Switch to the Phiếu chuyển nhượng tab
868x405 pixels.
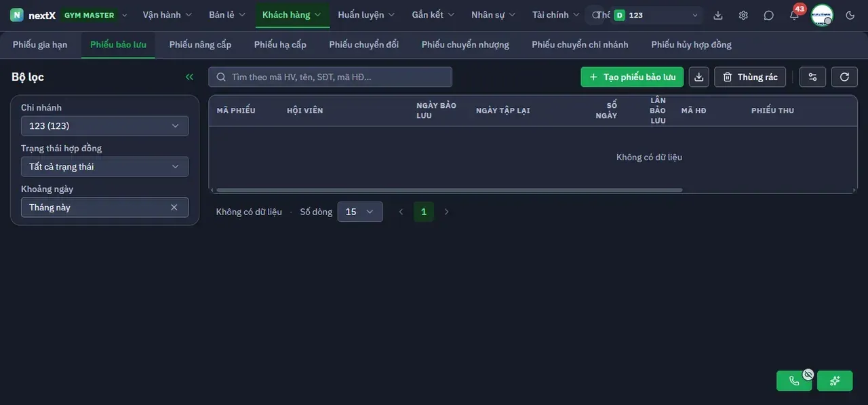465,45
